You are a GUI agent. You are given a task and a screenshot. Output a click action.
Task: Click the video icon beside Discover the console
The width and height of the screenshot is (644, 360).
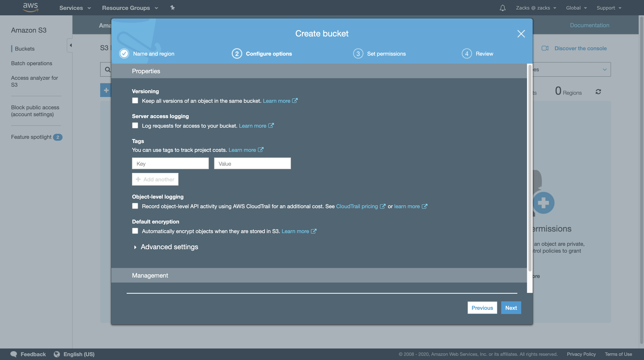[545, 48]
